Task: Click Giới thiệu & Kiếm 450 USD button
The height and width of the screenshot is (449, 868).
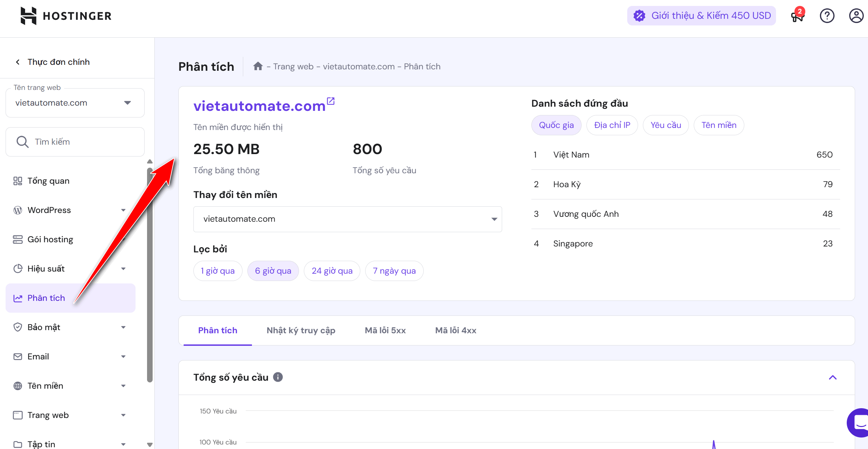Action: [701, 16]
